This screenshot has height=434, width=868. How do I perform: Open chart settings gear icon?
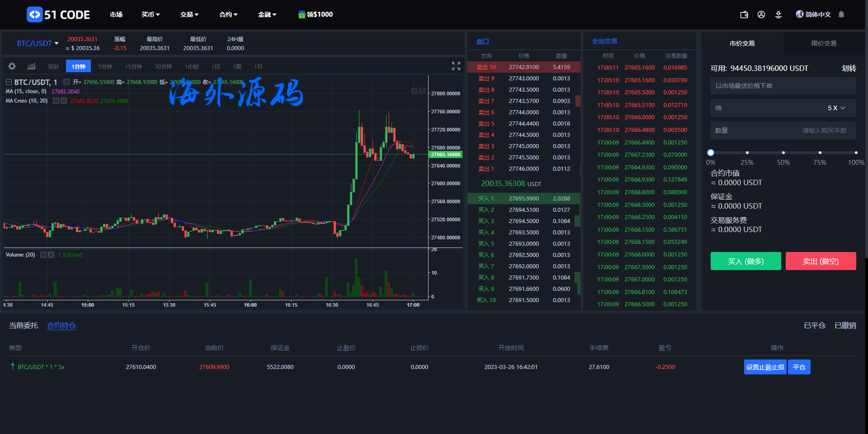point(12,66)
